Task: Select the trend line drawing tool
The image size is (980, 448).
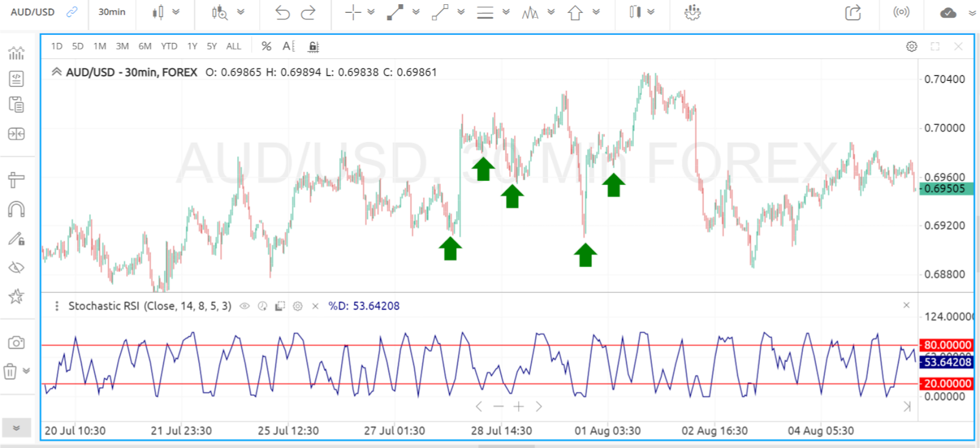Action: coord(396,12)
